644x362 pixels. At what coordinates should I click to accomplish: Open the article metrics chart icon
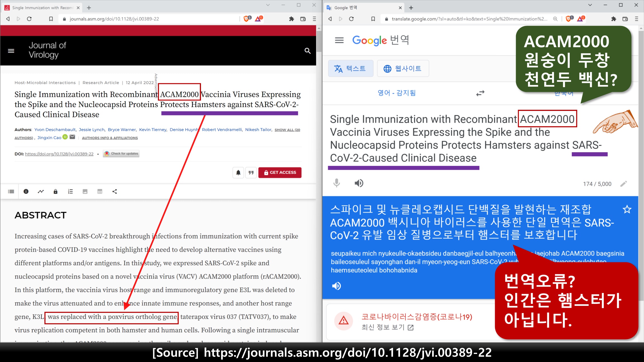[x=41, y=192]
